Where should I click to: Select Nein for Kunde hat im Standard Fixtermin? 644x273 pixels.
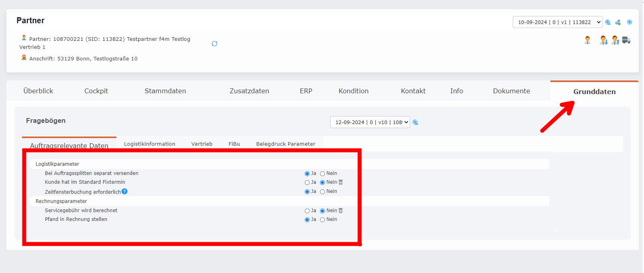pos(322,183)
